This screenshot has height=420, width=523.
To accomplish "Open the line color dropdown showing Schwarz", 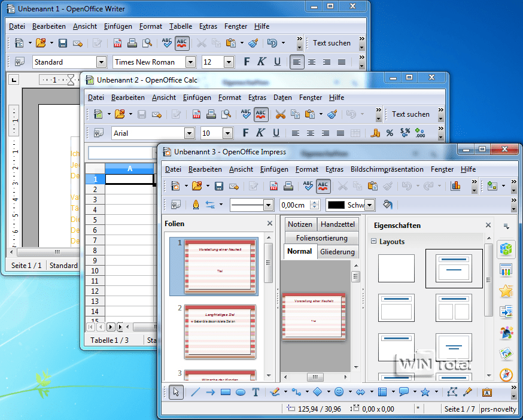I will pyautogui.click(x=369, y=205).
